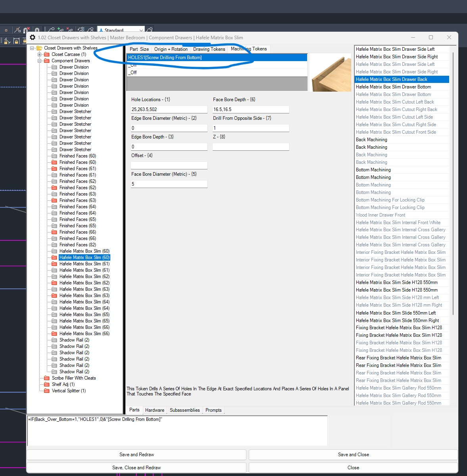Select Hafele Matrix Box Slim Cutout Left Back
Image resolution: width=467 pixels, height=476 pixels.
pyautogui.click(x=402, y=102)
